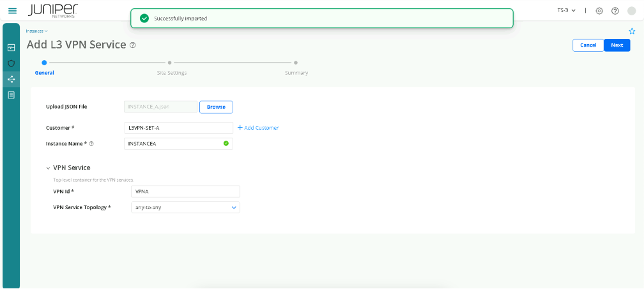Click the 'VPN Service Topology *' label
The width and height of the screenshot is (644, 289).
click(82, 208)
